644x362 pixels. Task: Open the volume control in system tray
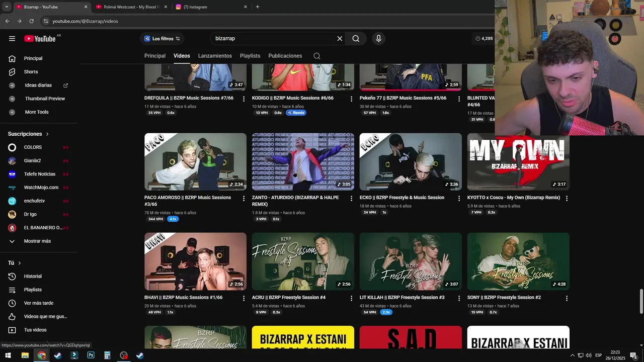pos(588,355)
